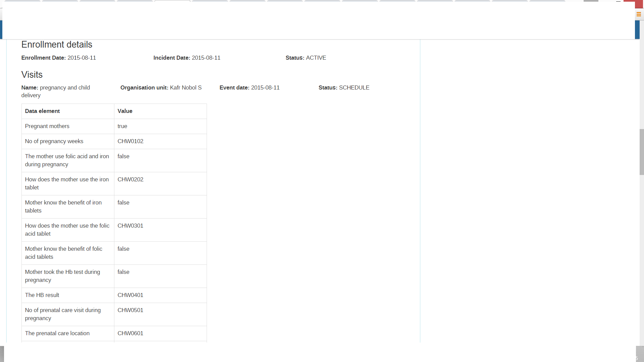This screenshot has width=644, height=362.
Task: Click the CHW0301 folic acid usage value
Action: tap(130, 226)
